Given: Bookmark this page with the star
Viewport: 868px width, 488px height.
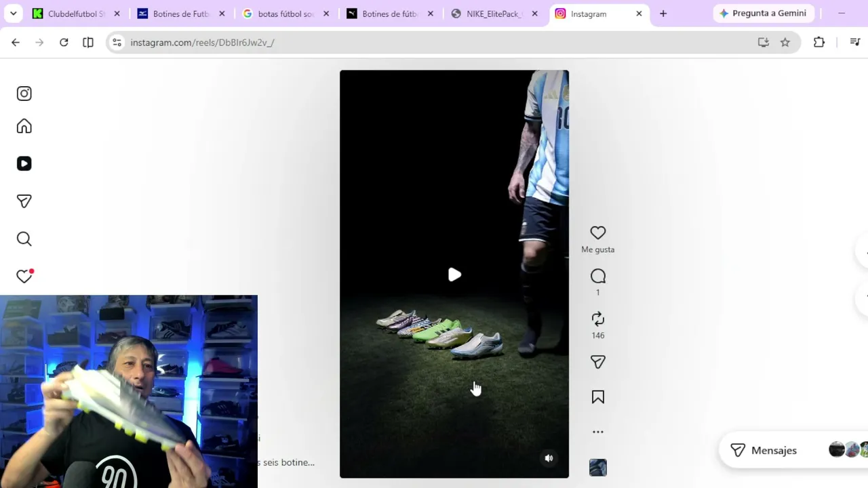Looking at the screenshot, I should click(x=785, y=42).
